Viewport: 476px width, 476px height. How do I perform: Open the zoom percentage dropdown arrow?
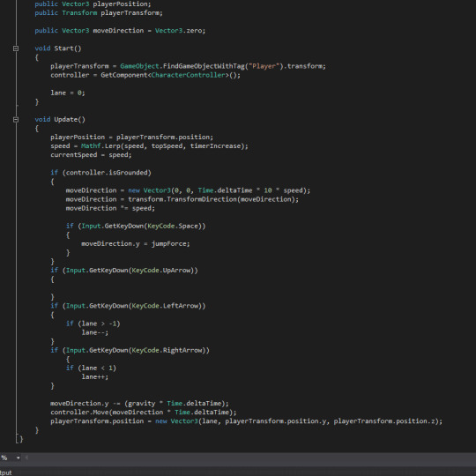(x=19, y=457)
